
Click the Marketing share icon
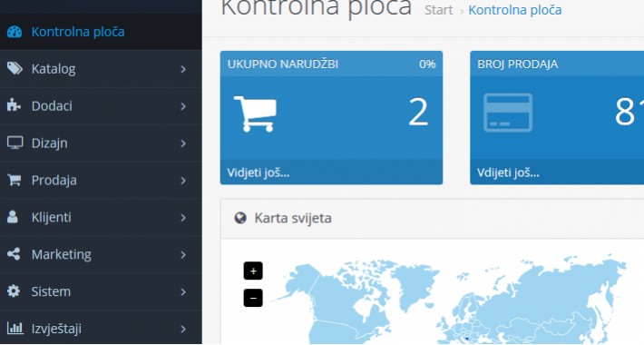(14, 253)
